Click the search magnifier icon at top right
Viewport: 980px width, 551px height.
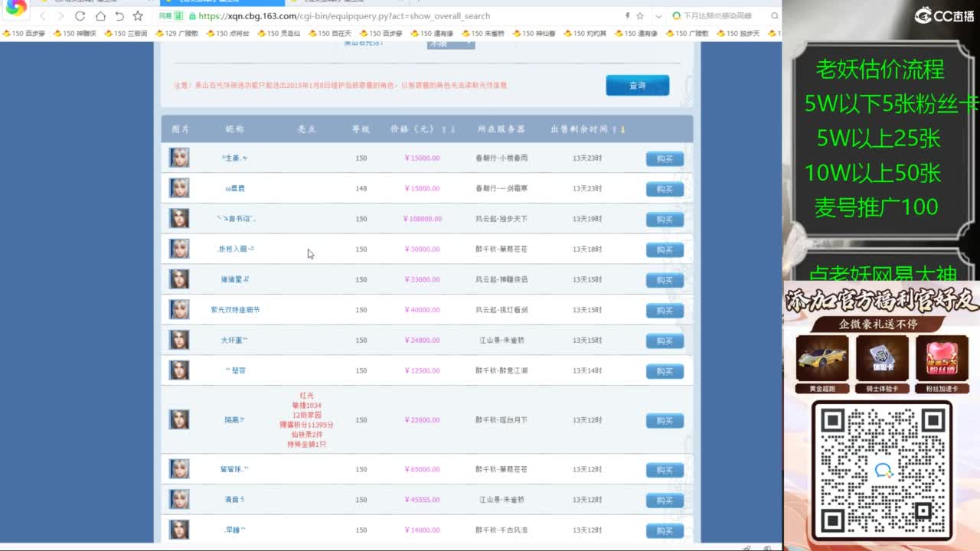[775, 16]
